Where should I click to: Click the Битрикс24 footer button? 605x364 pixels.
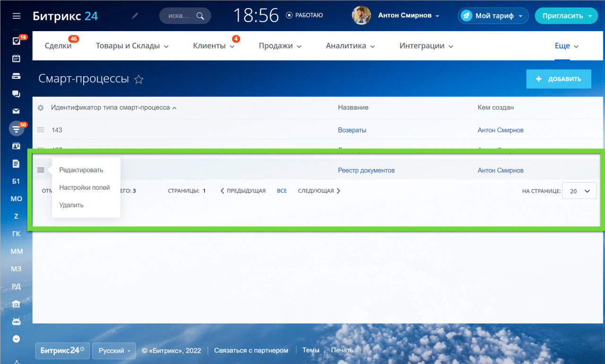[x=62, y=351]
